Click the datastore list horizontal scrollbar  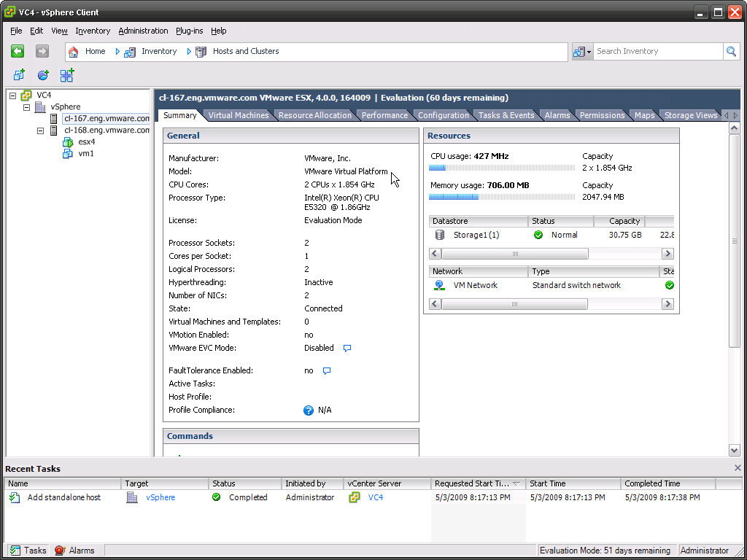(x=514, y=254)
